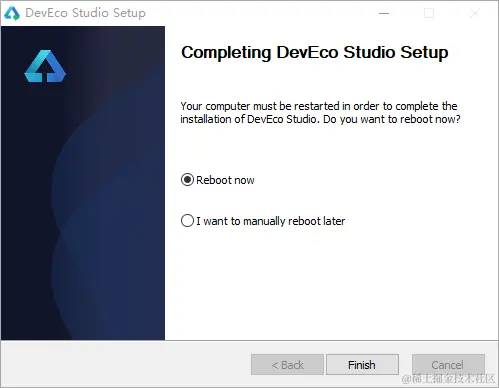The width and height of the screenshot is (499, 388).
Task: Click the greyed-out Back button
Action: tap(287, 365)
